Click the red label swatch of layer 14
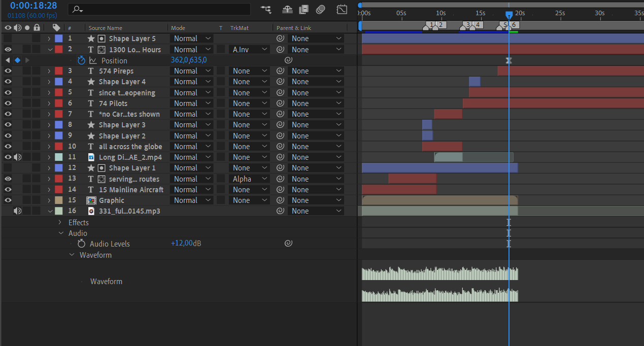Viewport: 644px width, 346px height. click(x=59, y=190)
